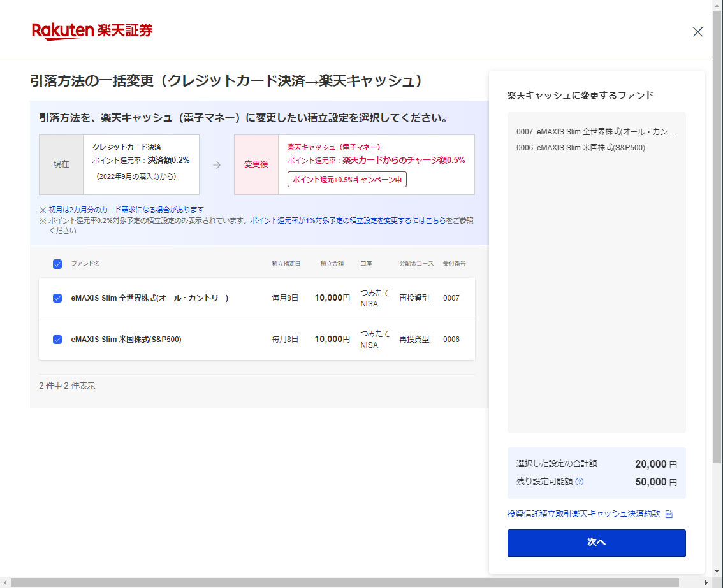Click the vertical scrollbar down arrow
The width and height of the screenshot is (723, 588).
(717, 572)
